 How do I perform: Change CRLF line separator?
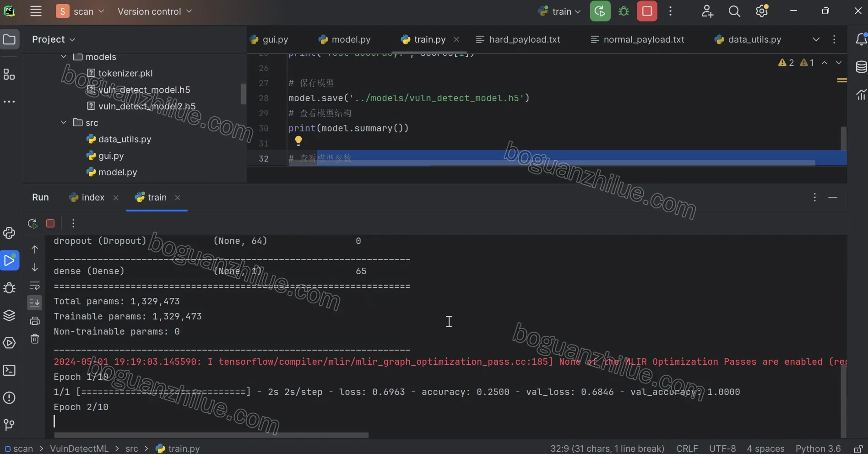coord(687,449)
